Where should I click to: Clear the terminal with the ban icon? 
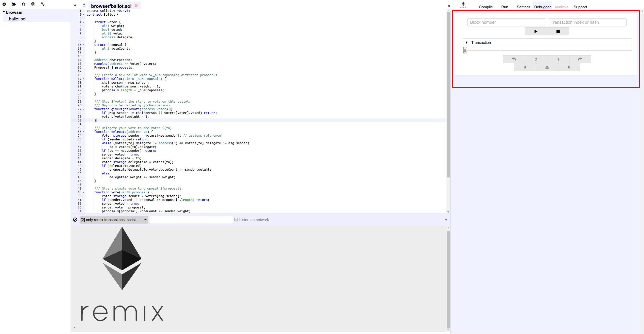pos(75,220)
